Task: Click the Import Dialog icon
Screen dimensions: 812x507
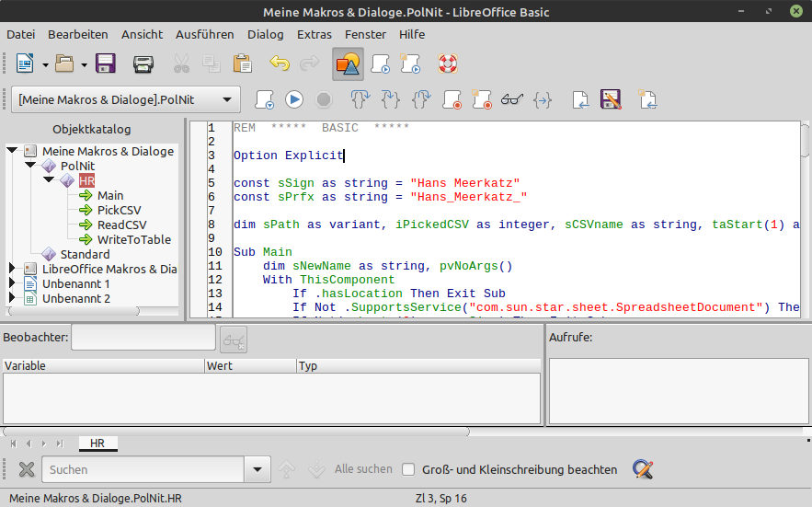Action: (647, 99)
